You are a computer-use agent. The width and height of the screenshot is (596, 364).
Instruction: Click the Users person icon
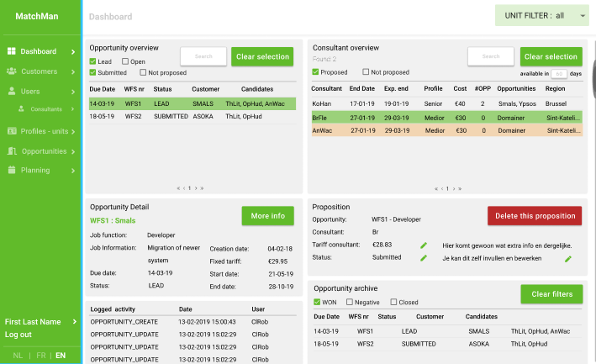coord(12,91)
